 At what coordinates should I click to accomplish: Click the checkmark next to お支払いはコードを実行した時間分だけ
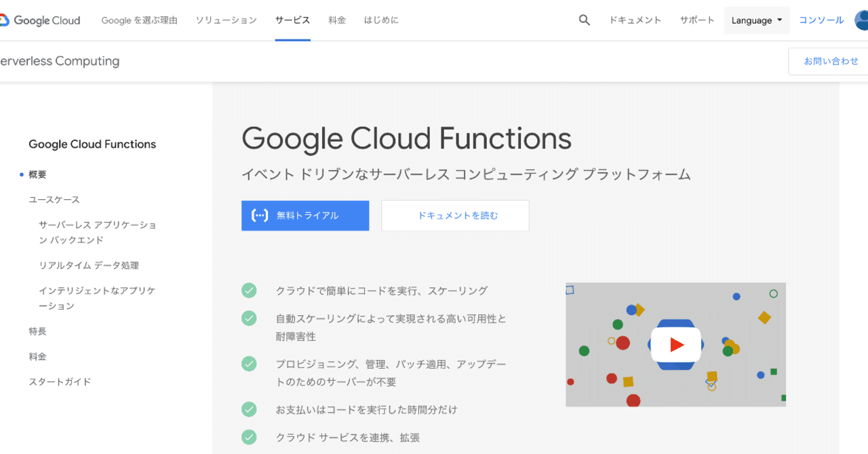(x=249, y=409)
